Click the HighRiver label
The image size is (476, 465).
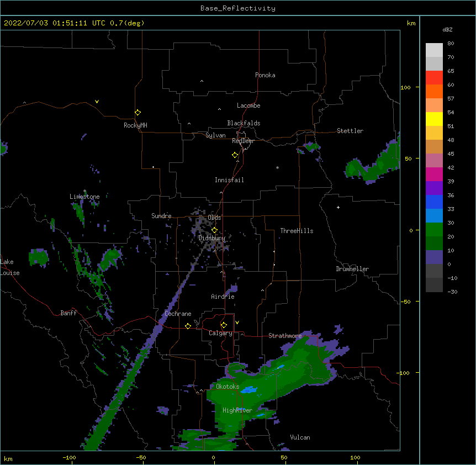[x=237, y=410]
